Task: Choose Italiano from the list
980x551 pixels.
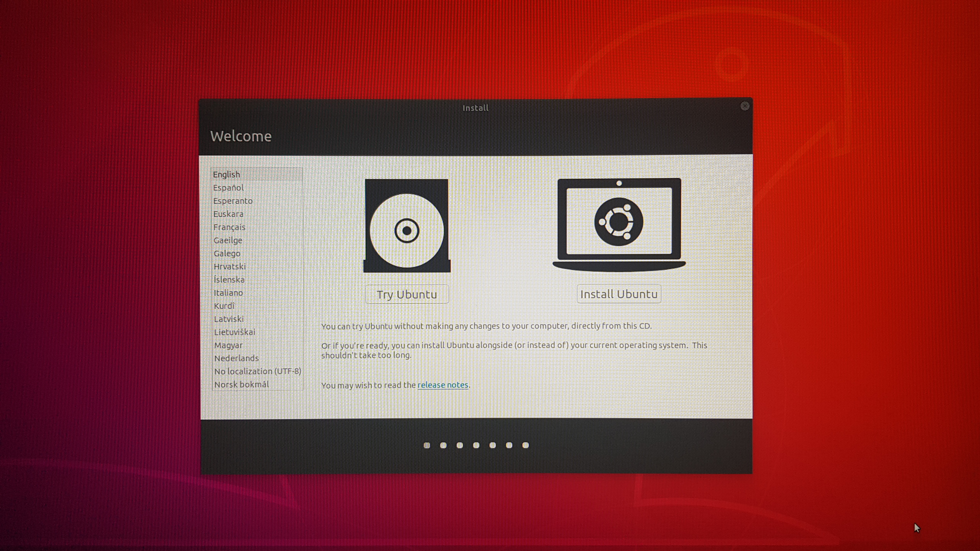Action: click(228, 293)
